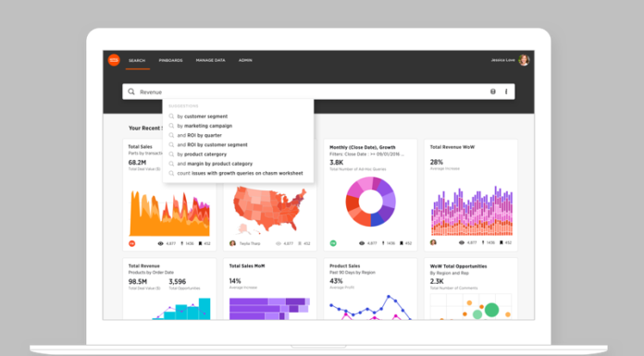This screenshot has width=644, height=356.
Task: Go to the Admin tab
Action: point(245,60)
